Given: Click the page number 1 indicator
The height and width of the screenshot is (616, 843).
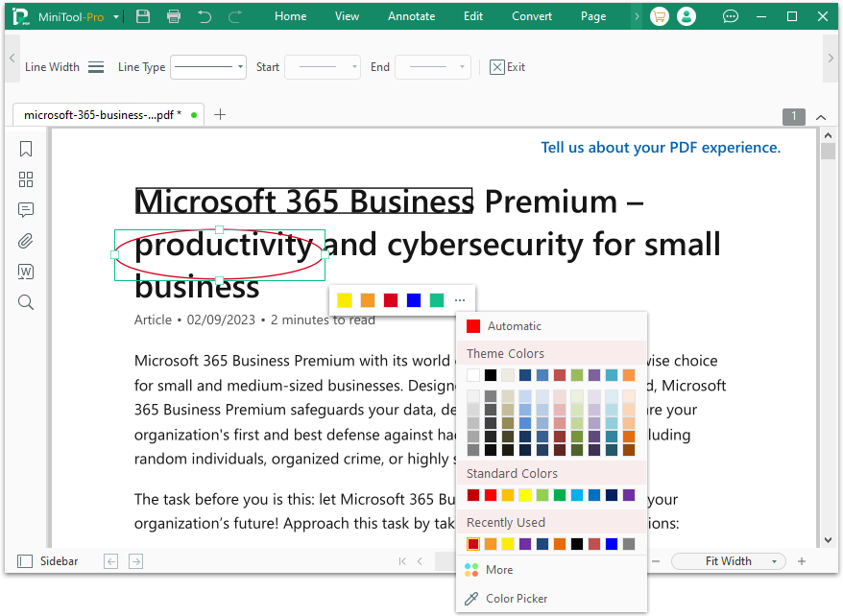Looking at the screenshot, I should [793, 116].
